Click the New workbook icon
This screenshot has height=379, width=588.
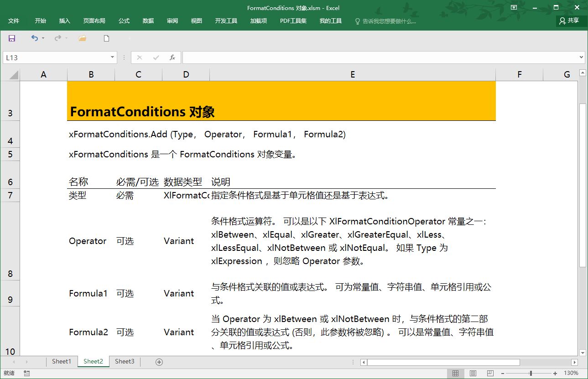[x=106, y=39]
